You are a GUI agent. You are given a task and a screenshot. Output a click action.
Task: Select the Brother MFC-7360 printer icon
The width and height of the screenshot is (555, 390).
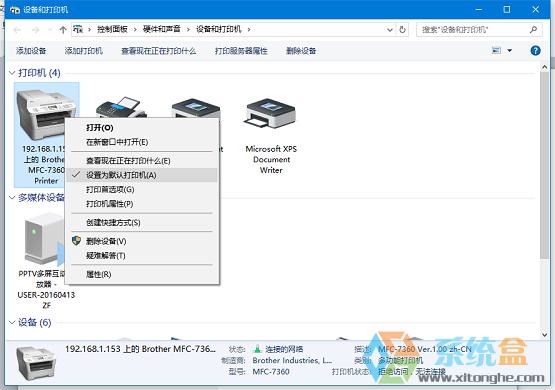point(46,114)
